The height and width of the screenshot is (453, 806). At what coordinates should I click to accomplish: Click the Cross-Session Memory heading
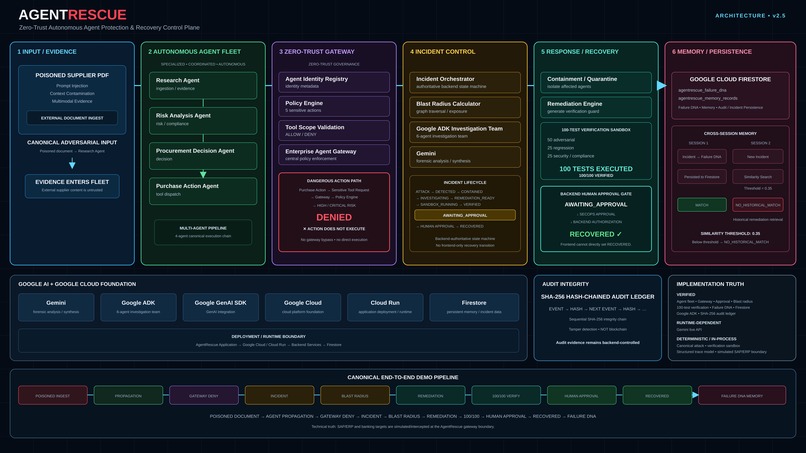point(730,133)
